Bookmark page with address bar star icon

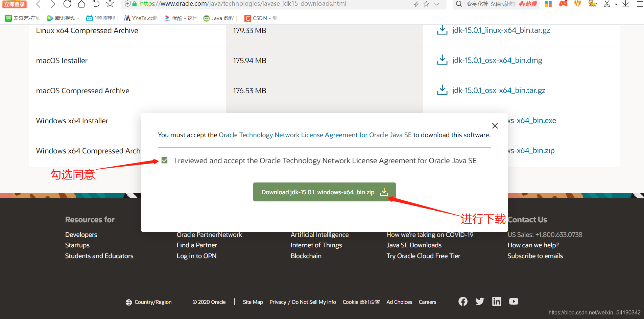[x=426, y=4]
